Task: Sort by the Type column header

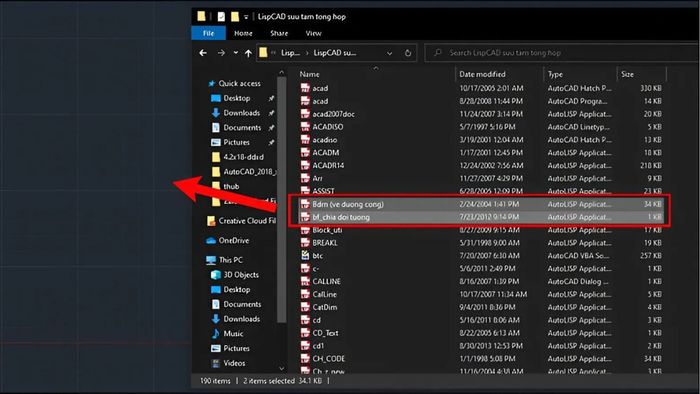Action: point(555,74)
